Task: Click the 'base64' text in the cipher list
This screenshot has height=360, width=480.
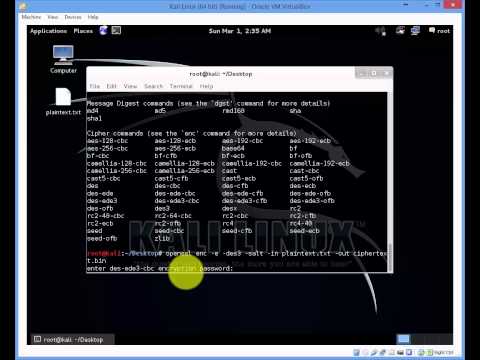Action: [x=233, y=148]
